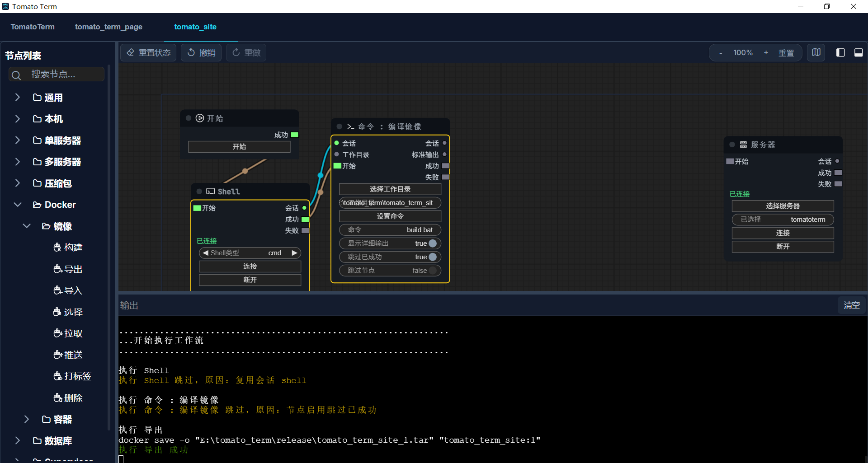Click the Docker 构建 image node icon
Screen dimensions: 868x463
[57, 248]
